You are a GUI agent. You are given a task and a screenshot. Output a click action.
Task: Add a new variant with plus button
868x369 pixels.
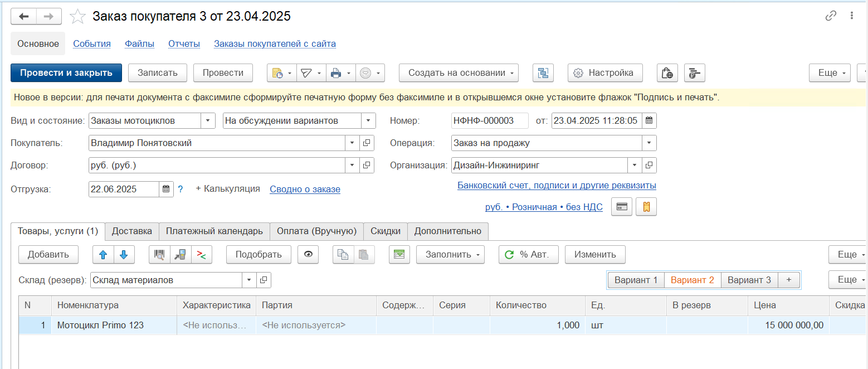pyautogui.click(x=788, y=280)
